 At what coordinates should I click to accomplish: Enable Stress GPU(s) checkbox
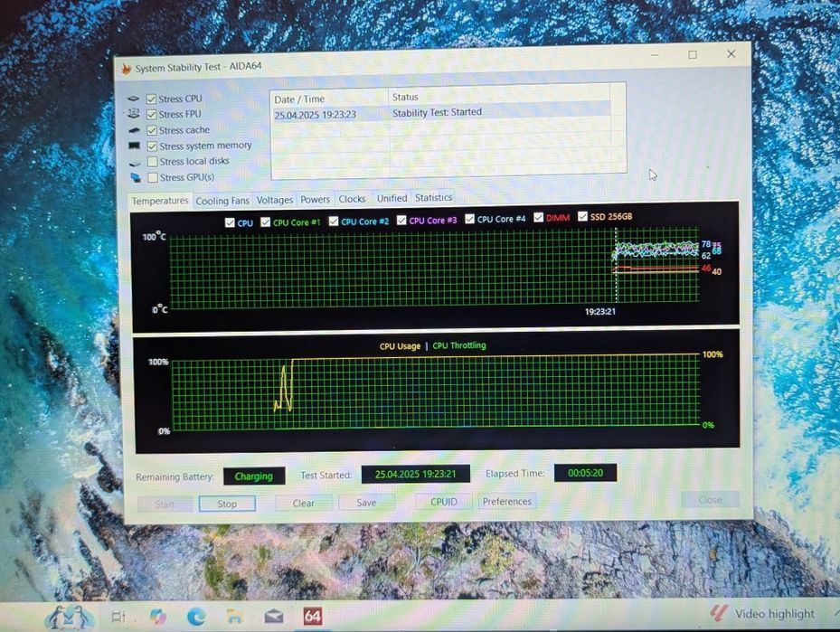point(153,177)
